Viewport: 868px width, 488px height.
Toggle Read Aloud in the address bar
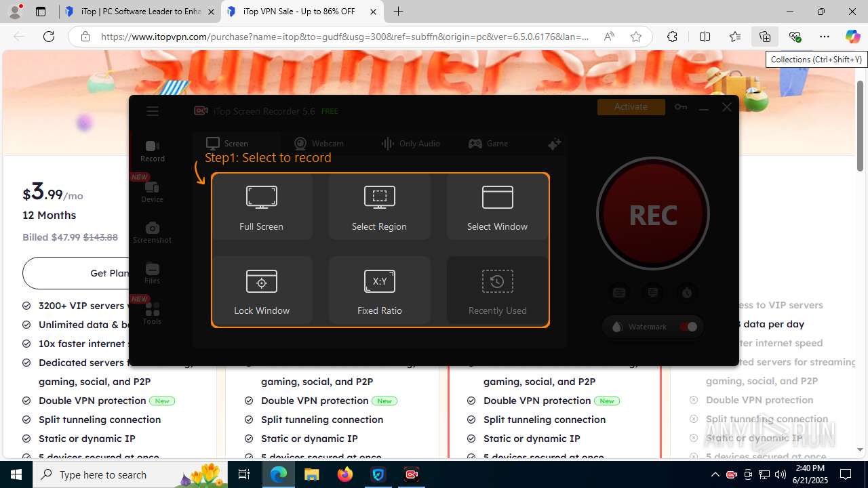tap(609, 37)
